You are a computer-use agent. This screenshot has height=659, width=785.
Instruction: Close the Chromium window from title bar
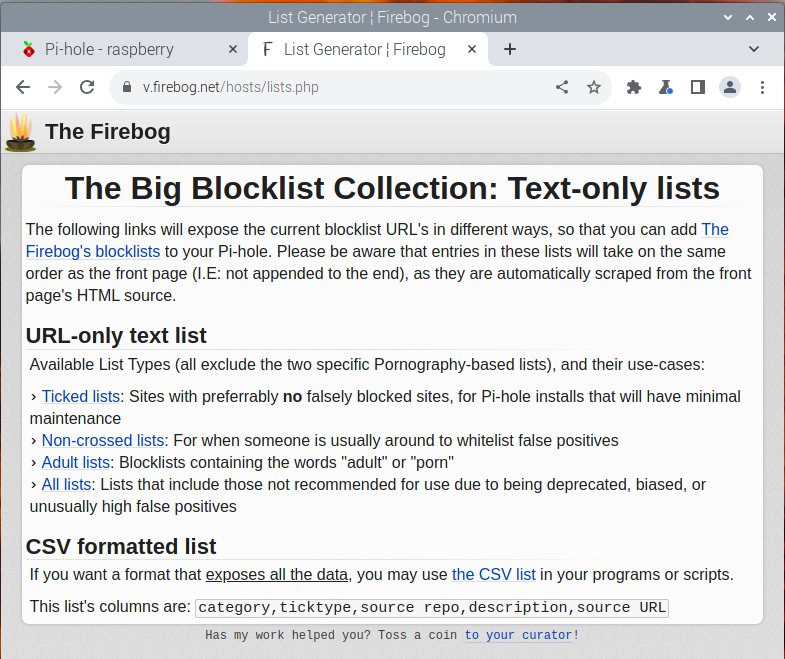[772, 17]
